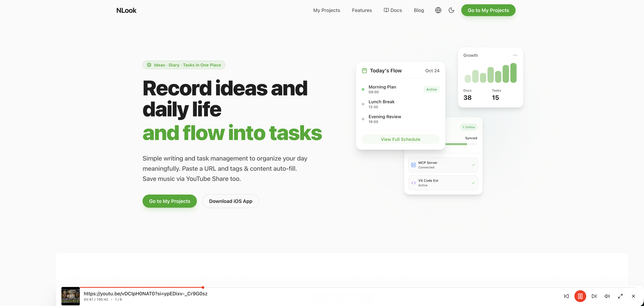Open the Blog page from the navbar
This screenshot has width=644, height=306.
tap(419, 10)
